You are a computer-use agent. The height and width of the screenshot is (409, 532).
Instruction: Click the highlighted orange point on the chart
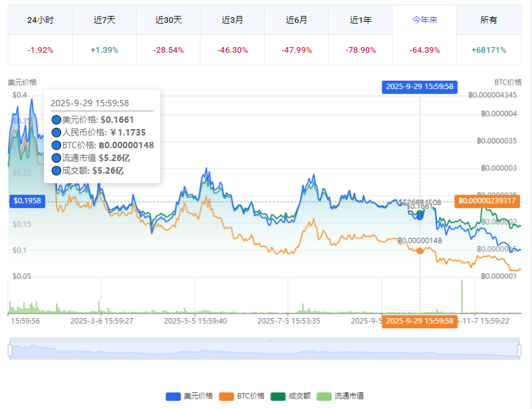tap(419, 251)
